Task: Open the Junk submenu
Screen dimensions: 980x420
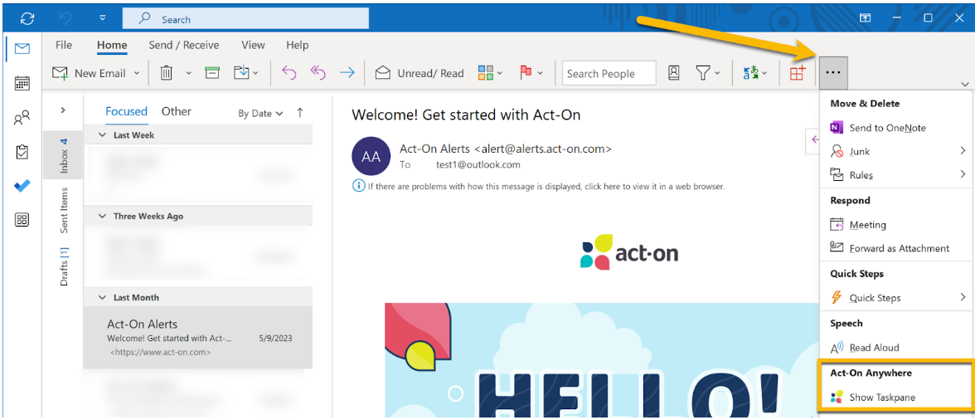Action: tap(895, 151)
